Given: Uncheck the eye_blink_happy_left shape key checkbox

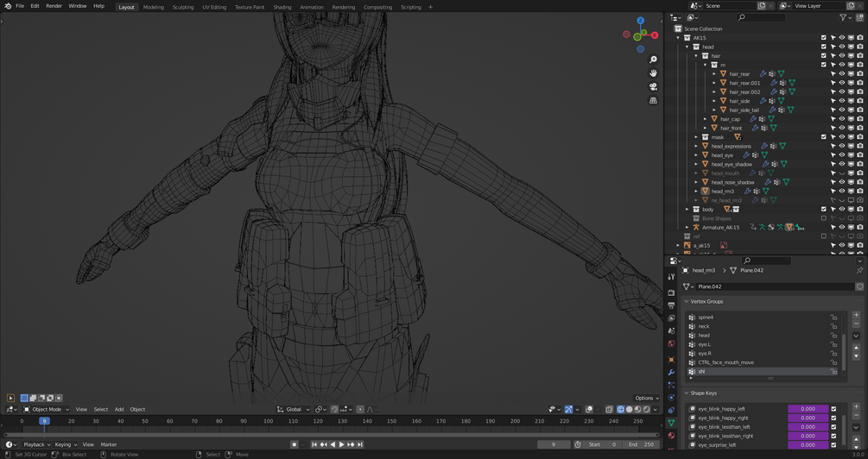Looking at the screenshot, I should tap(833, 409).
